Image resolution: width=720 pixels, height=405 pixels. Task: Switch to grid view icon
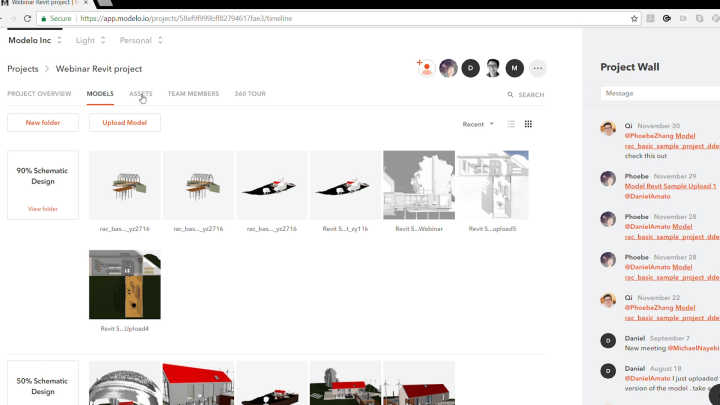point(528,124)
